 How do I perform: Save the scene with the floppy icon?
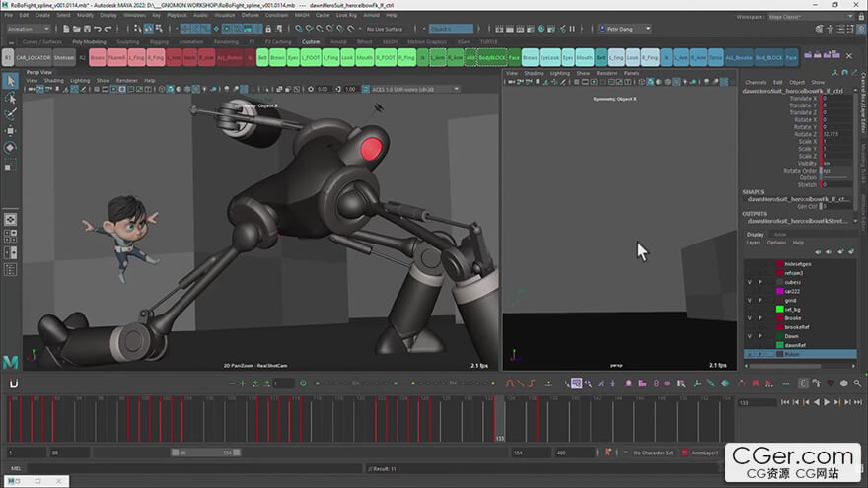click(87, 29)
